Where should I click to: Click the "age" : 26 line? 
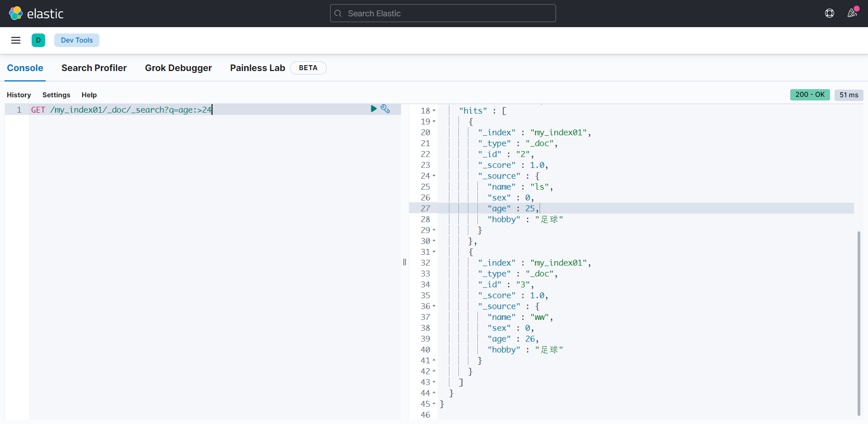513,339
